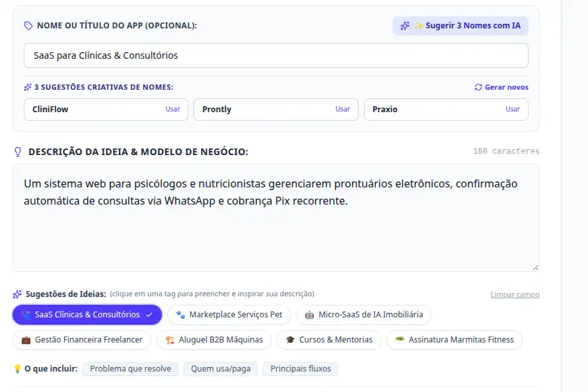Apply the Prontly name via its Usar link
The width and height of the screenshot is (588, 392).
point(342,109)
